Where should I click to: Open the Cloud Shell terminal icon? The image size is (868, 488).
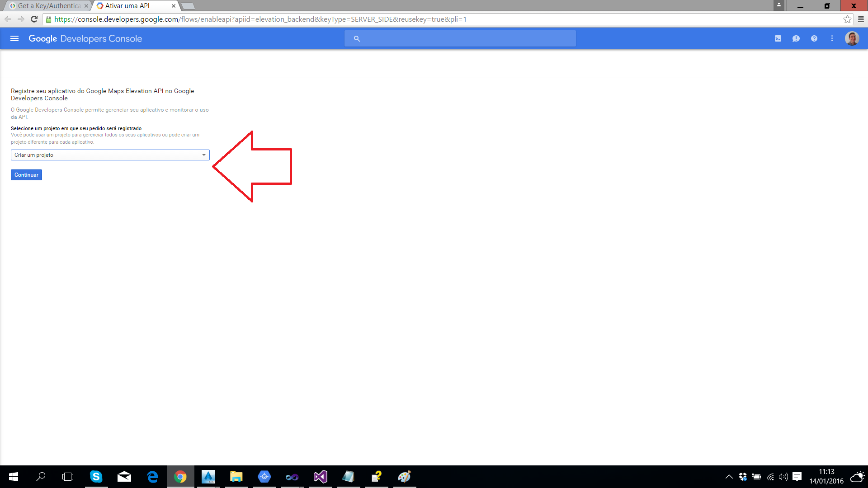click(778, 39)
